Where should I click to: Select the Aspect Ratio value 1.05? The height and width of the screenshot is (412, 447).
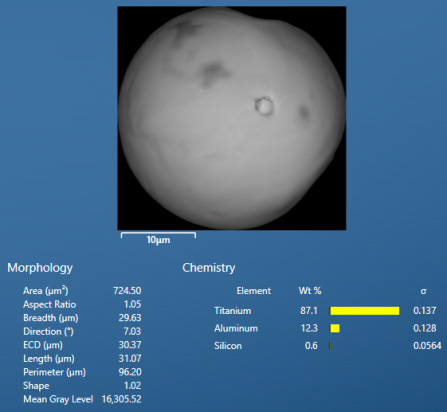(x=132, y=304)
